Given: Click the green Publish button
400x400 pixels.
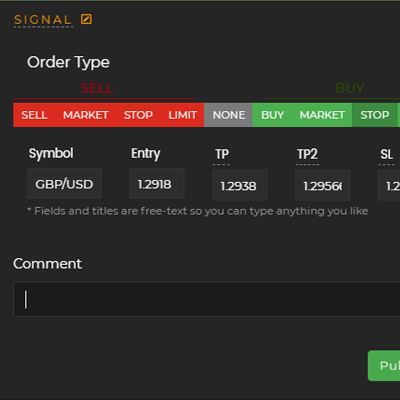Looking at the screenshot, I should coord(384,366).
